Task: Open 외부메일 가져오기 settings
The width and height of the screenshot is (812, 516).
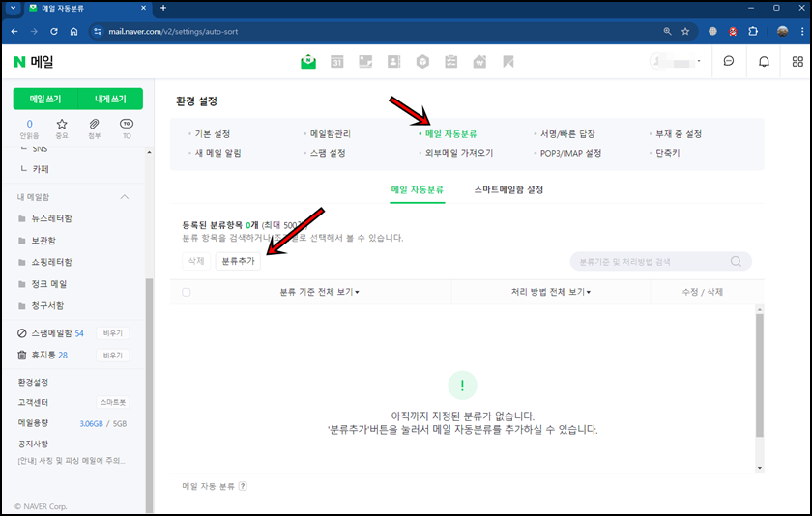Action: coord(459,153)
